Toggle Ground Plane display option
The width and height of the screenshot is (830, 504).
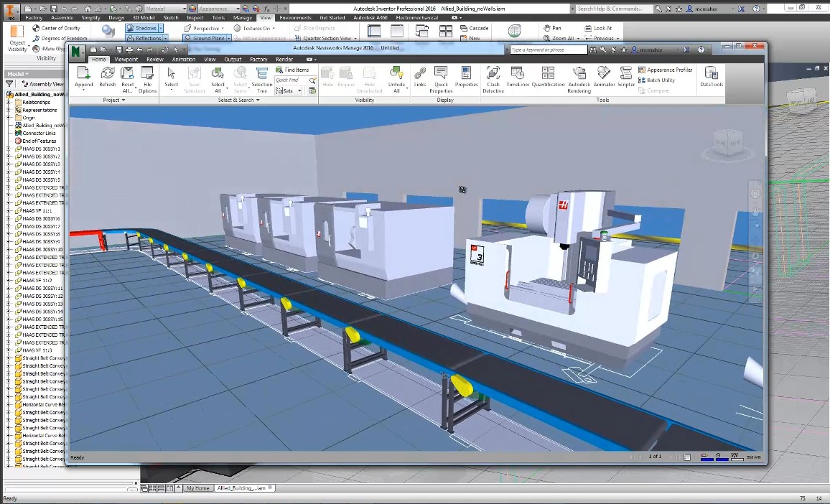[x=205, y=38]
